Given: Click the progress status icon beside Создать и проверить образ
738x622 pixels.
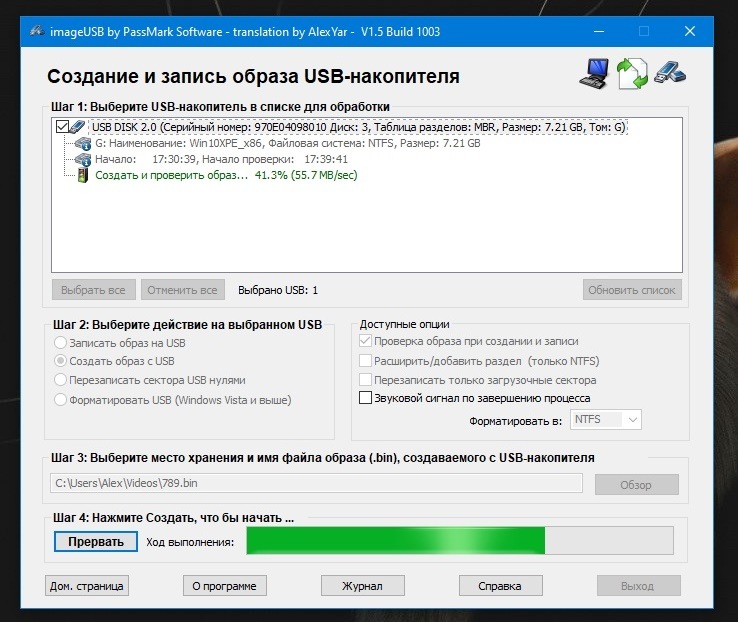Looking at the screenshot, I should [83, 175].
